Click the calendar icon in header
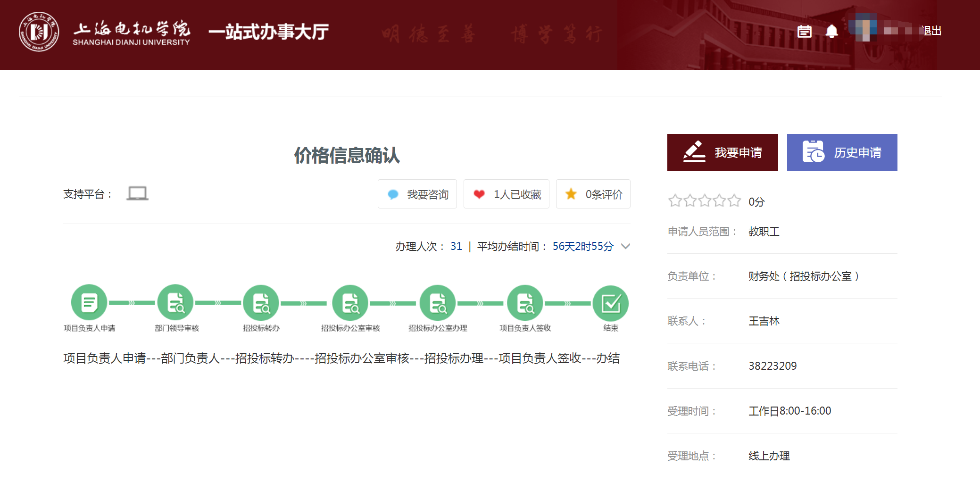This screenshot has height=499, width=980. (804, 32)
